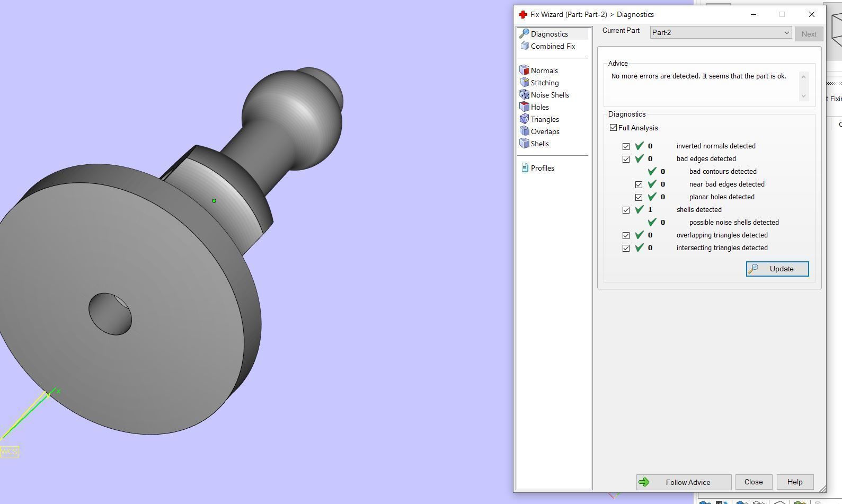Open the Profiles page icon
Viewport: 842px width, 504px height.
point(525,168)
